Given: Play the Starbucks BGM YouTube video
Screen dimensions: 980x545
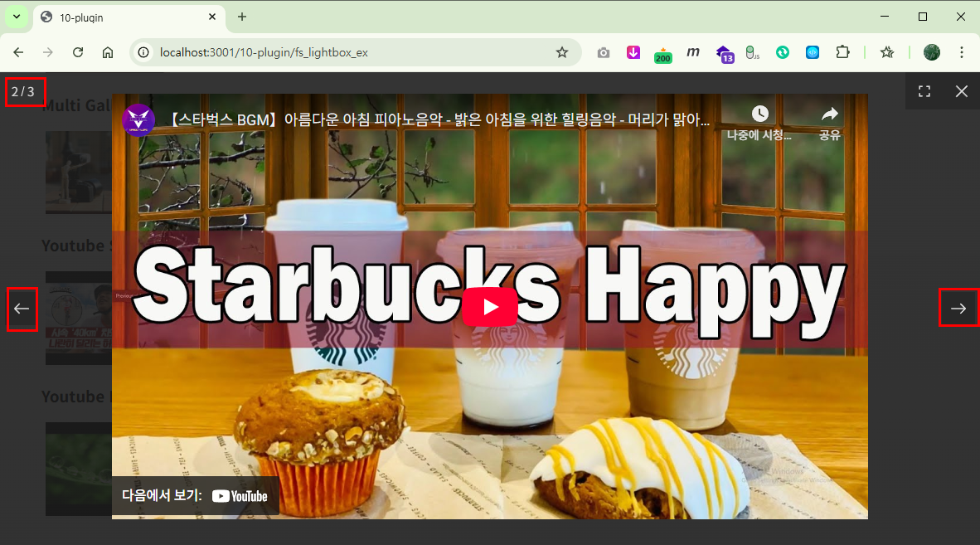Looking at the screenshot, I should coord(490,307).
